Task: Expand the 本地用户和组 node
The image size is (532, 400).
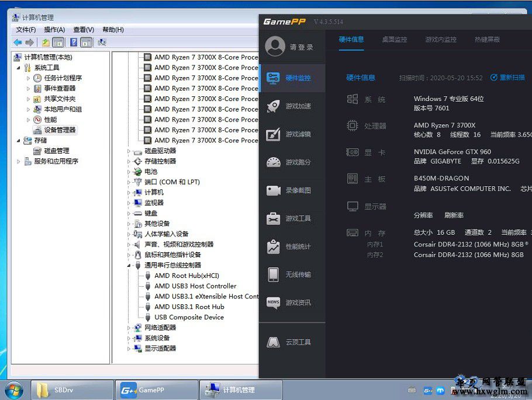Action: pos(28,110)
